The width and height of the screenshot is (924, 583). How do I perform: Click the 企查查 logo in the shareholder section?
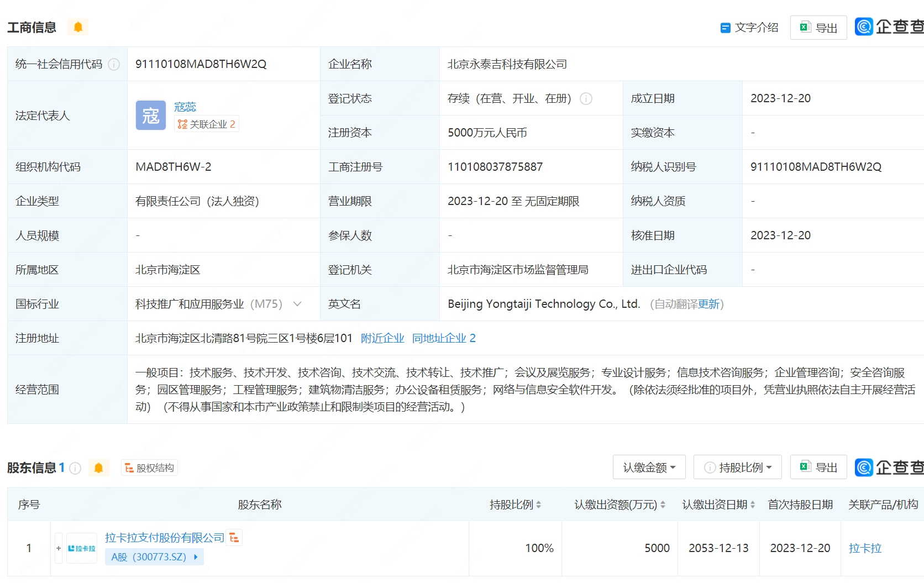tap(889, 468)
